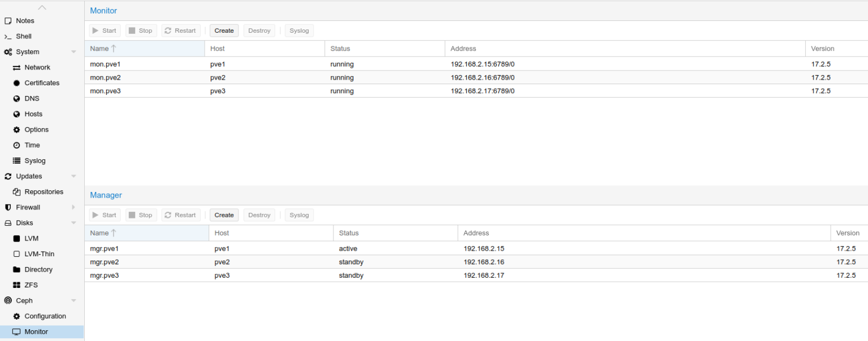868x341 pixels.
Task: Create a new Ceph Monitor
Action: [x=224, y=30]
